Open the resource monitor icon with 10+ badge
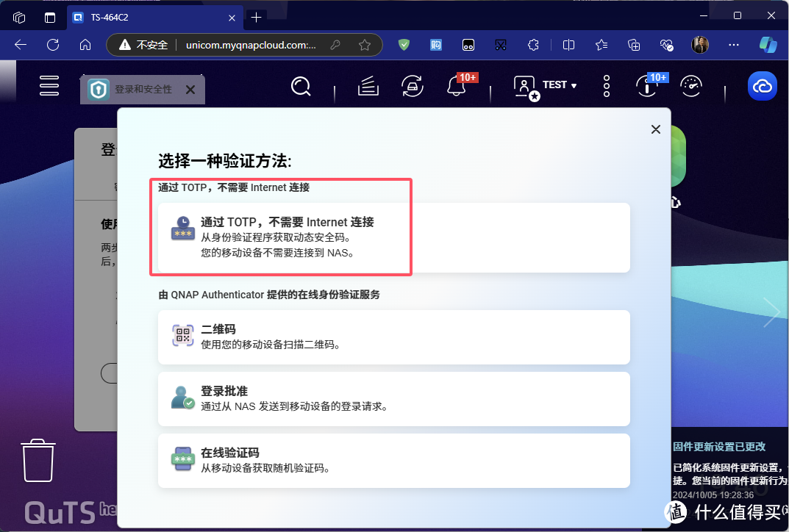 pos(646,86)
